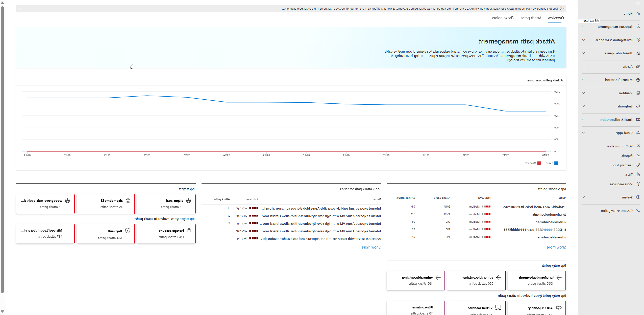Dismiss the notification banner with X
Screen dimensions: 644x315
[x=20, y=9]
